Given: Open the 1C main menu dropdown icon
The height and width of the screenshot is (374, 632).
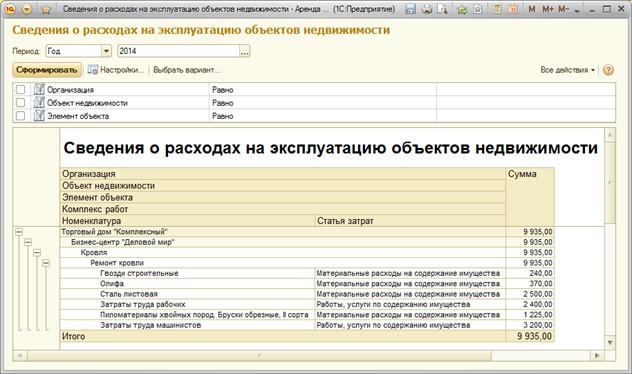Looking at the screenshot, I should [27, 9].
